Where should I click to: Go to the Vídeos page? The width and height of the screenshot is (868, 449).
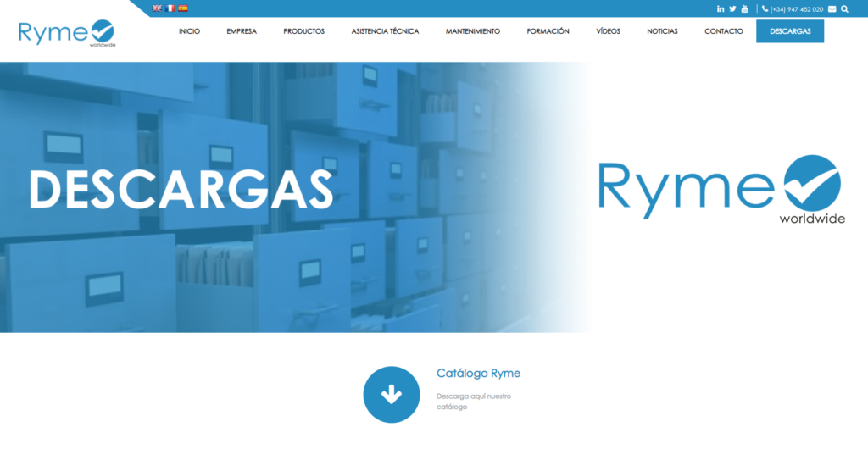608,31
